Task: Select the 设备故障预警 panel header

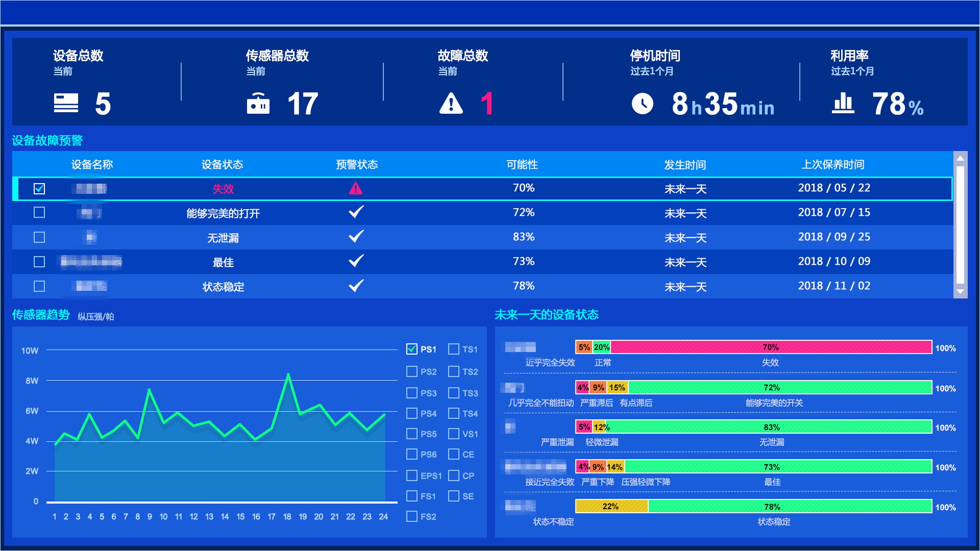Action: pos(48,140)
